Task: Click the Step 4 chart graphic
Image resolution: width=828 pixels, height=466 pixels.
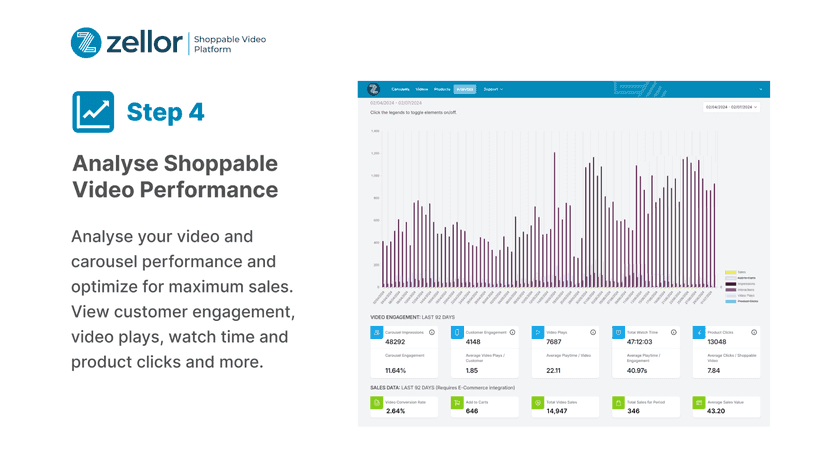Action: click(x=93, y=112)
